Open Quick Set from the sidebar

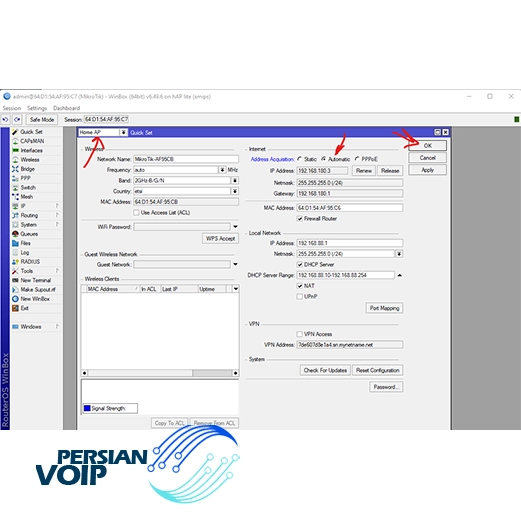pyautogui.click(x=31, y=132)
